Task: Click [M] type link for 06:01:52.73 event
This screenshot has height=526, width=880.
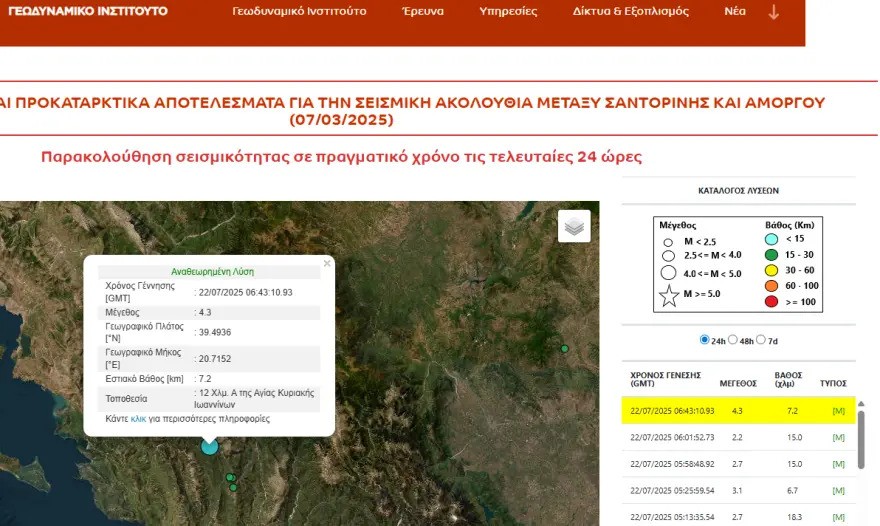Action: [838, 437]
